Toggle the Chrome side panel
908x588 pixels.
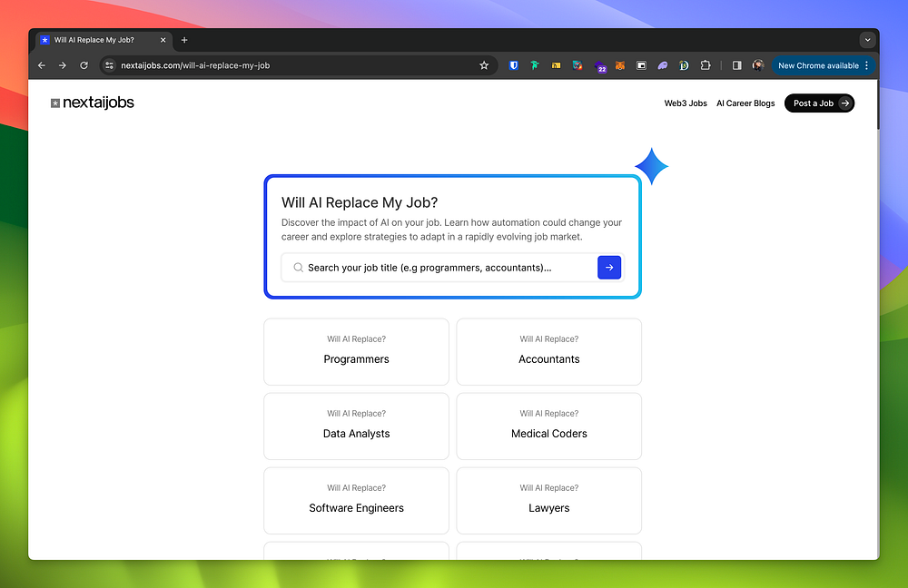736,65
